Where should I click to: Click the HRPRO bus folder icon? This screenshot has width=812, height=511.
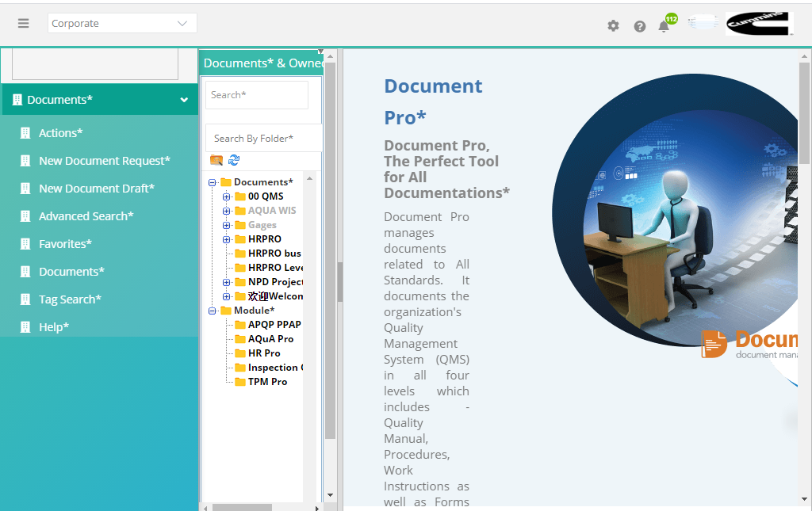[240, 254]
